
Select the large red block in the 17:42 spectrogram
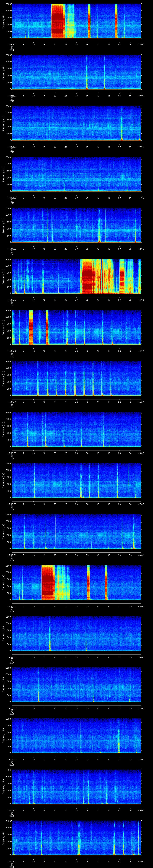pyautogui.click(x=88, y=276)
